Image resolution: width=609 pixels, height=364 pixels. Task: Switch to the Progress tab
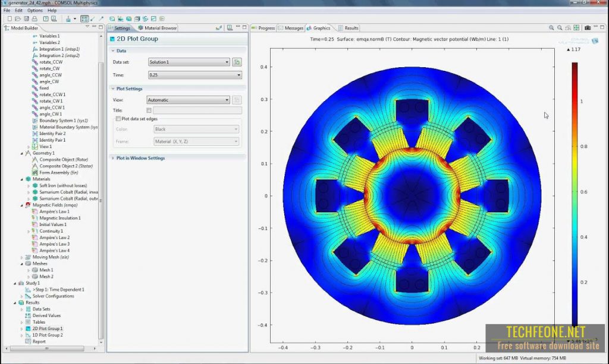263,28
